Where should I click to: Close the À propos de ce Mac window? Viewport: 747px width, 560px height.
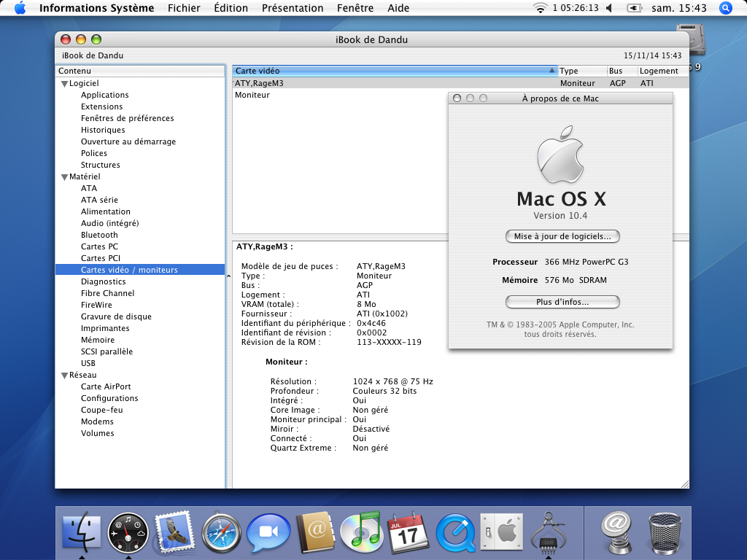tap(457, 98)
